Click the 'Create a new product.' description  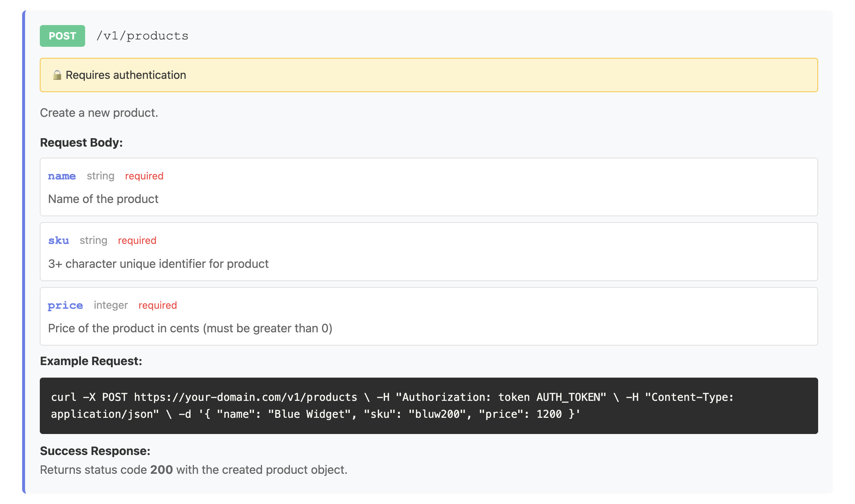tap(99, 113)
